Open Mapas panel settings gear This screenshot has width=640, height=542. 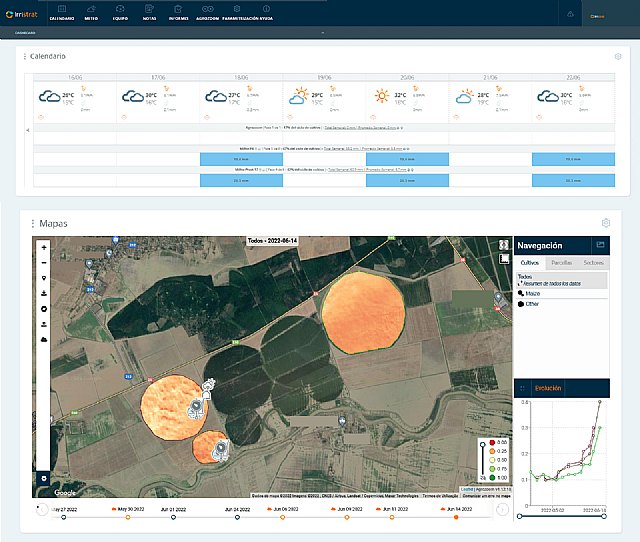(605, 223)
